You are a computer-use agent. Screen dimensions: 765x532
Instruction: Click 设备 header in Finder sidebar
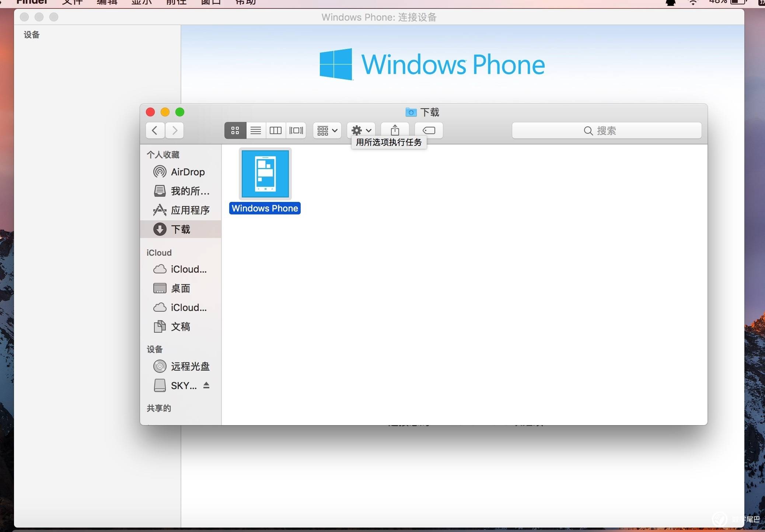[x=155, y=349]
